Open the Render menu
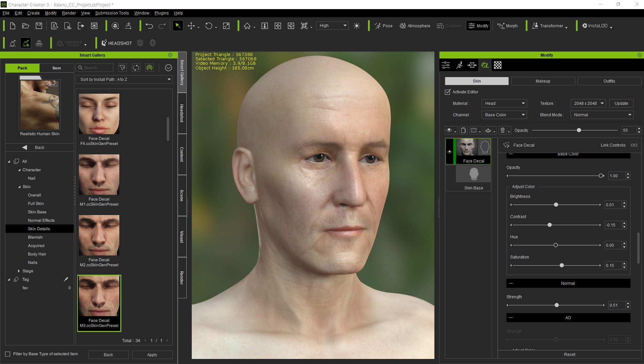Screen dimensions: 644x364 tap(69, 13)
